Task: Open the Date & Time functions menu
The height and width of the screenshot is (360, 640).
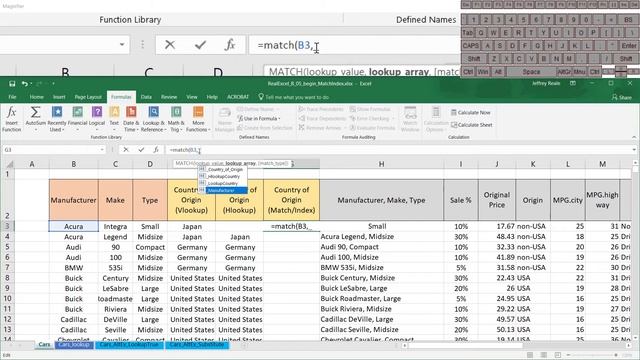Action: click(131, 119)
